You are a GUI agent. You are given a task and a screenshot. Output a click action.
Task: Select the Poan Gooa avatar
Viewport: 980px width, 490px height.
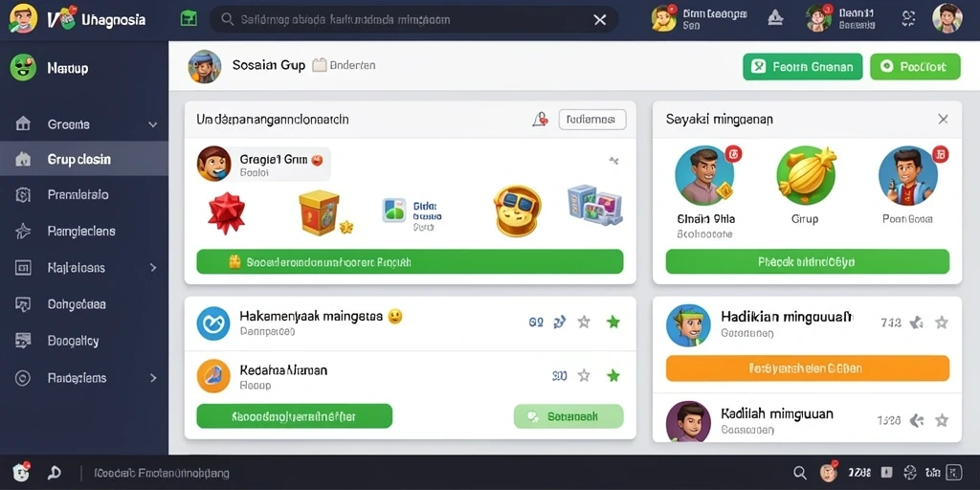pos(907,176)
